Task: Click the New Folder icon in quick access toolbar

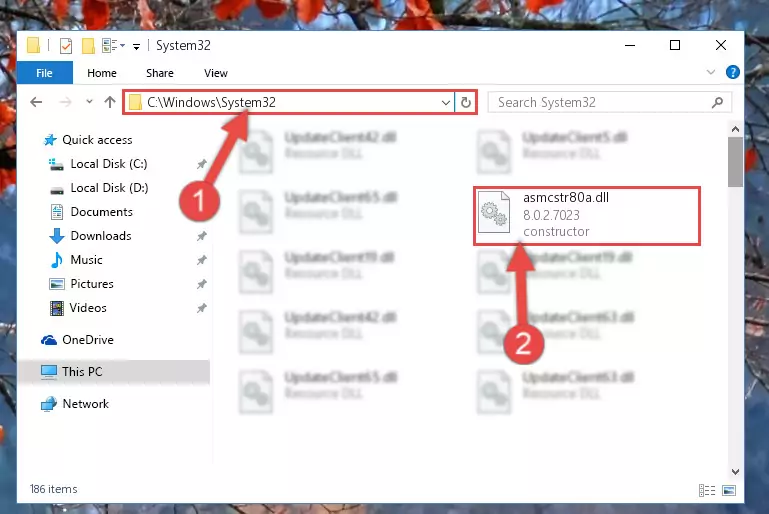Action: [x=88, y=46]
